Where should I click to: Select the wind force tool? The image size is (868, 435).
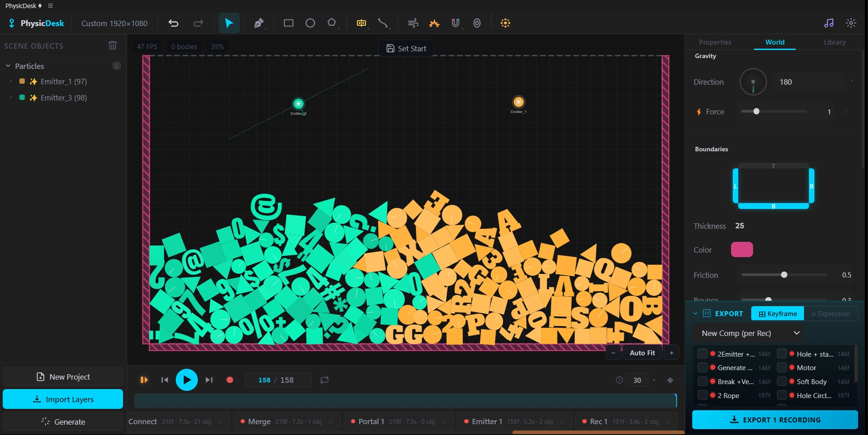tap(413, 23)
